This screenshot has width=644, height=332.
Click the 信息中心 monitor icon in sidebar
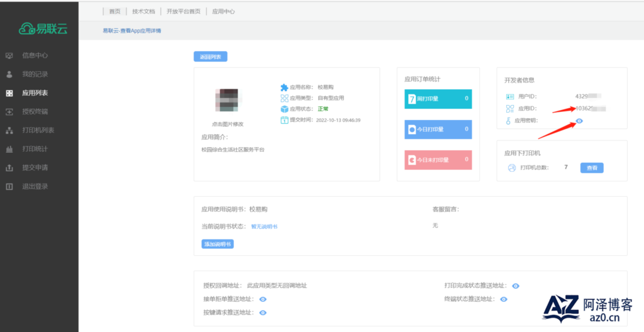pos(9,55)
